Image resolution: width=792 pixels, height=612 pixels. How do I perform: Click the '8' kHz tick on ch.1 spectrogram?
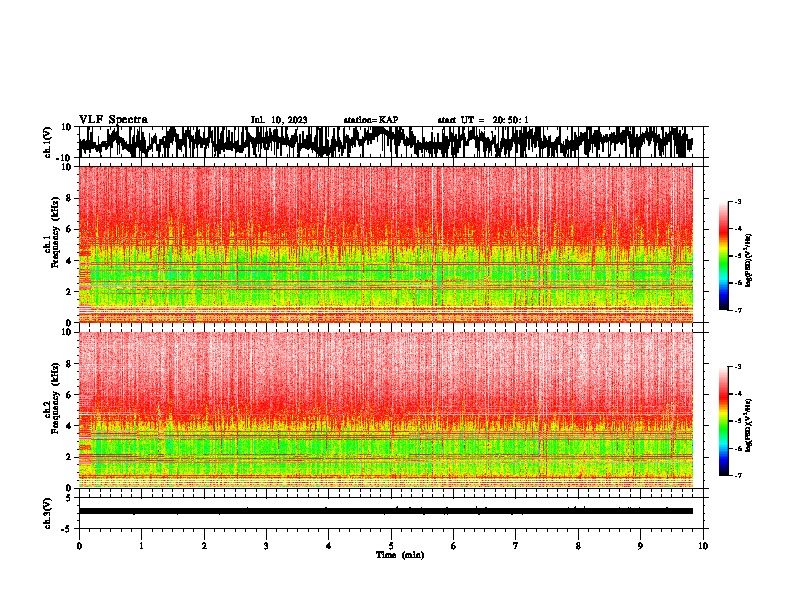tap(70, 198)
